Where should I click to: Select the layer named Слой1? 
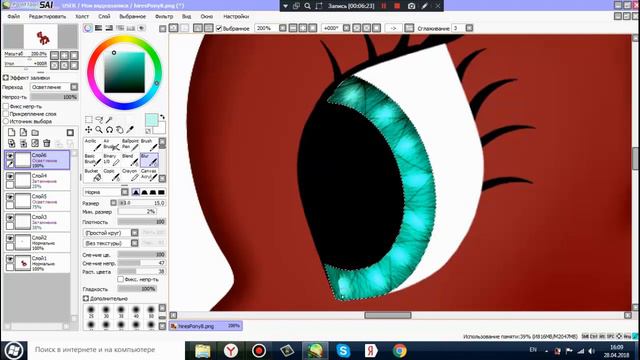(37, 263)
